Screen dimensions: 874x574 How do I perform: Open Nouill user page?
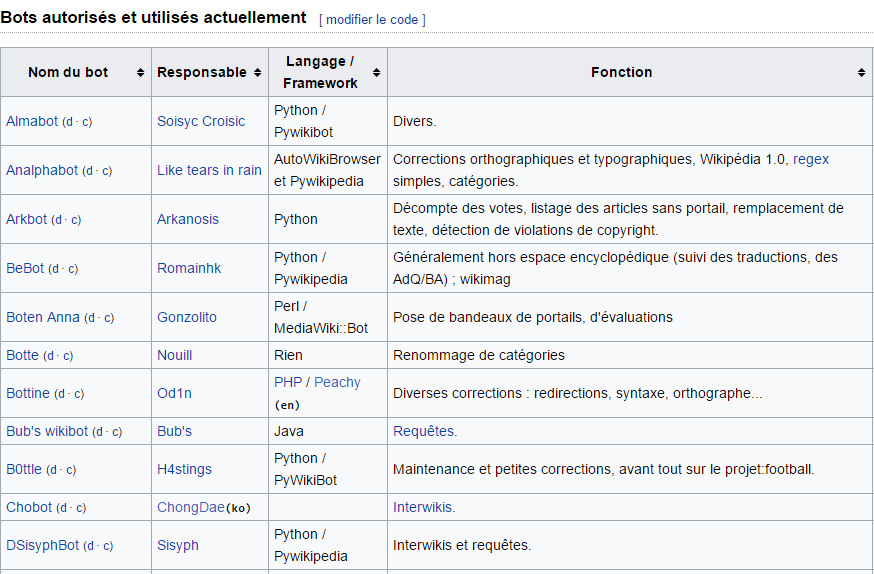[174, 356]
